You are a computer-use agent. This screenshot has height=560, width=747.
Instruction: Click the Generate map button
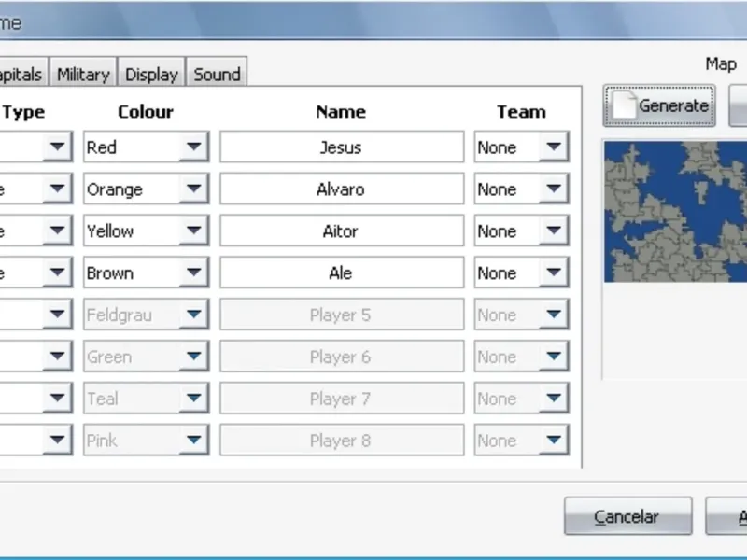point(659,105)
